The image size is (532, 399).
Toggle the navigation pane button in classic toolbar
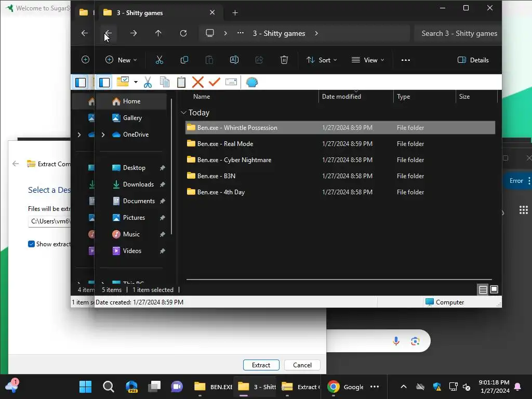(x=104, y=82)
